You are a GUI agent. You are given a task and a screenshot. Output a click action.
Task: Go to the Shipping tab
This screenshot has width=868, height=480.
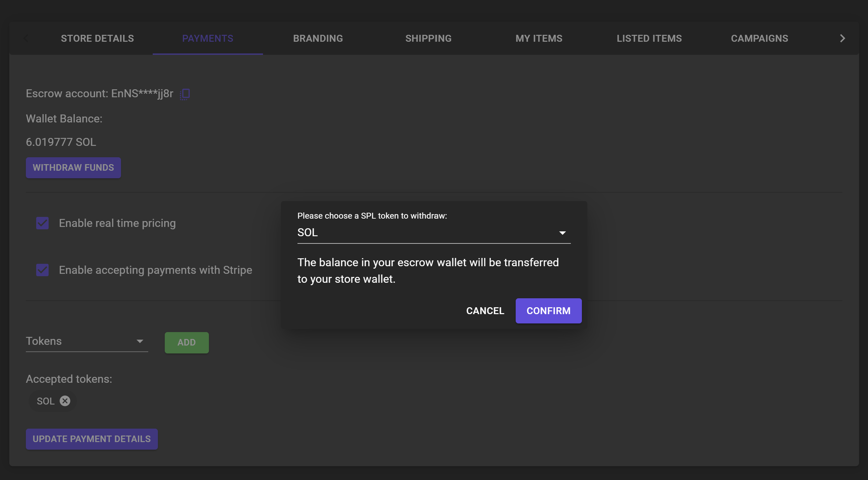point(428,38)
